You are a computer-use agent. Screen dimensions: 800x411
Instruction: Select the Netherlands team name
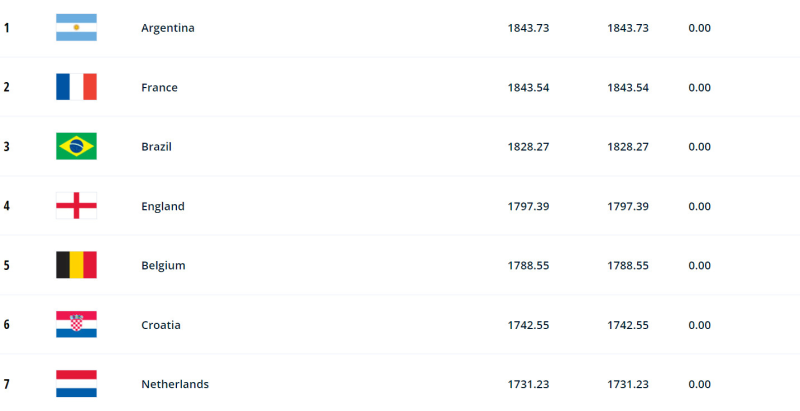pyautogui.click(x=175, y=384)
